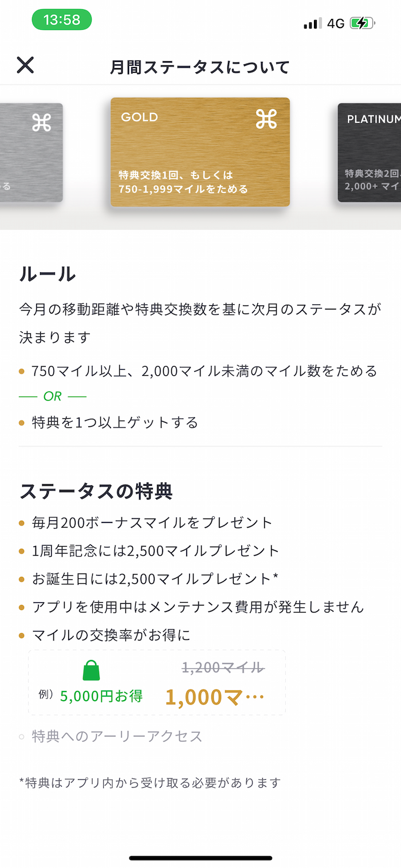Switch to the PLATINUM status card

tap(369, 152)
